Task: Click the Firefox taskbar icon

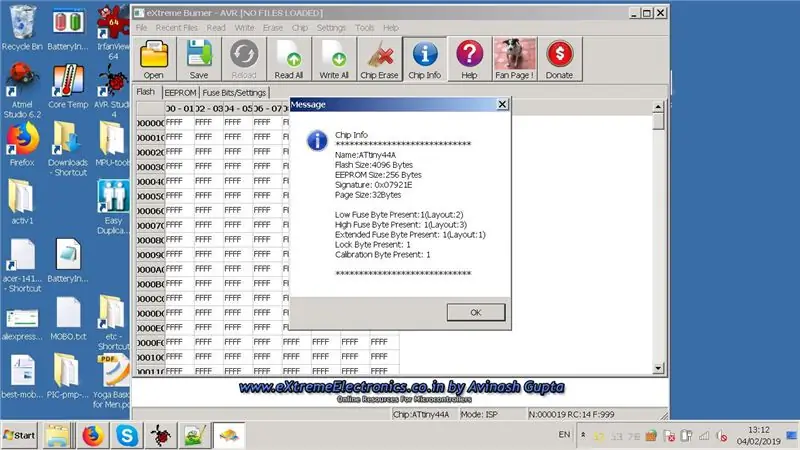Action: click(x=92, y=435)
